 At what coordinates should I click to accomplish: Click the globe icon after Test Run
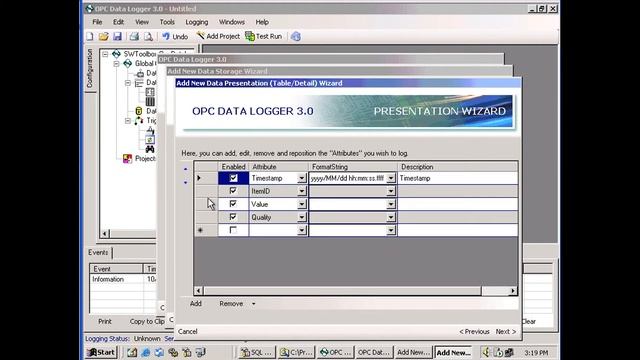coord(296,36)
